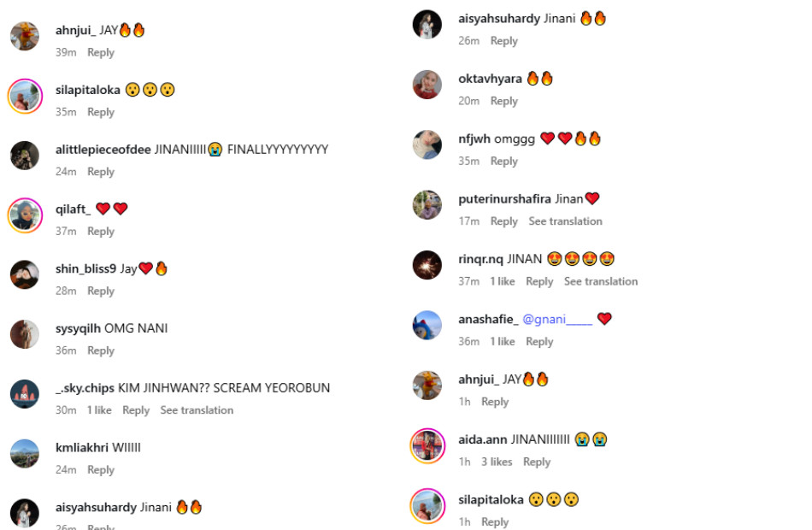This screenshot has height=530, width=812.
Task: Click kmliakhri's landscape profile picture
Action: (x=25, y=453)
